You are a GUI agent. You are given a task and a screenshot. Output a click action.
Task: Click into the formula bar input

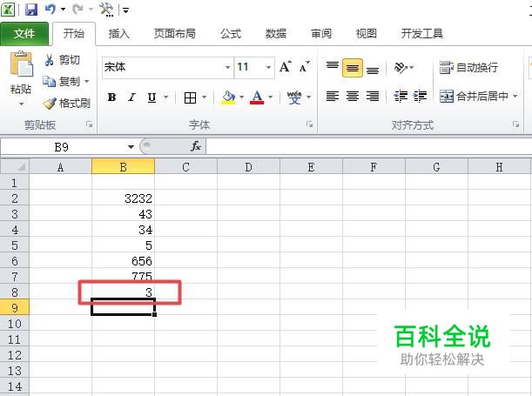click(368, 147)
